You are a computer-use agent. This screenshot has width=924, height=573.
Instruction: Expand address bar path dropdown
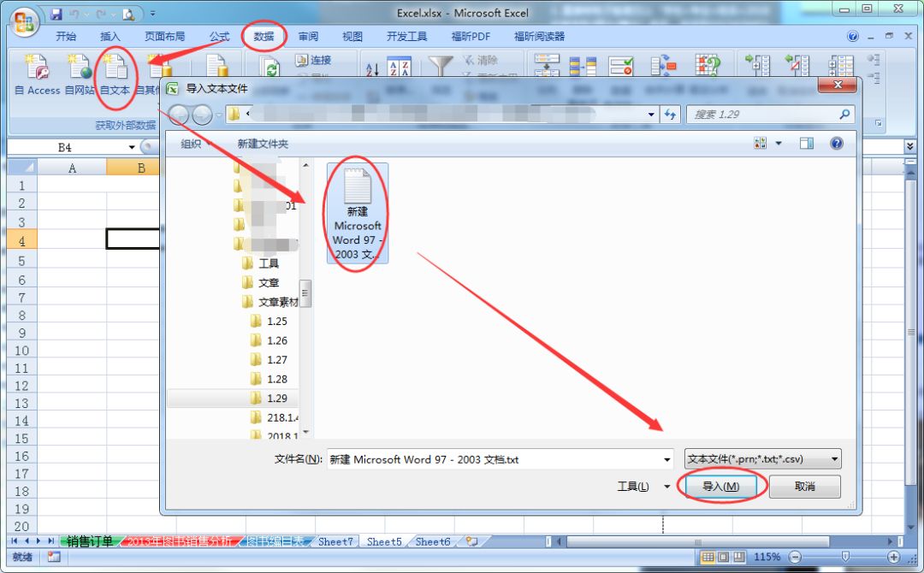(x=651, y=115)
